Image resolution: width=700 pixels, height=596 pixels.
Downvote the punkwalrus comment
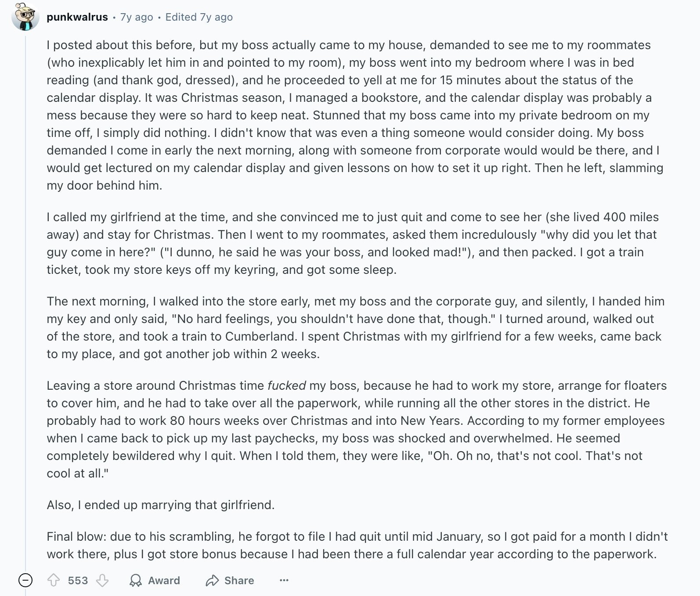(102, 580)
